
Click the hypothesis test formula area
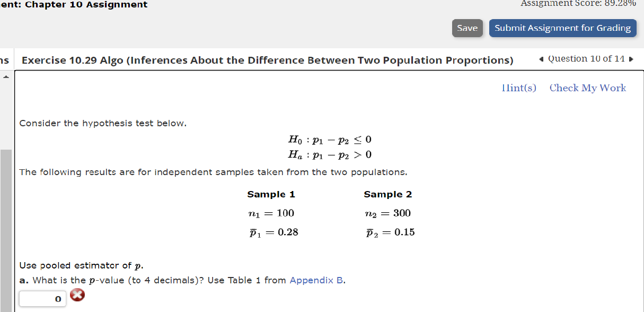pos(330,146)
